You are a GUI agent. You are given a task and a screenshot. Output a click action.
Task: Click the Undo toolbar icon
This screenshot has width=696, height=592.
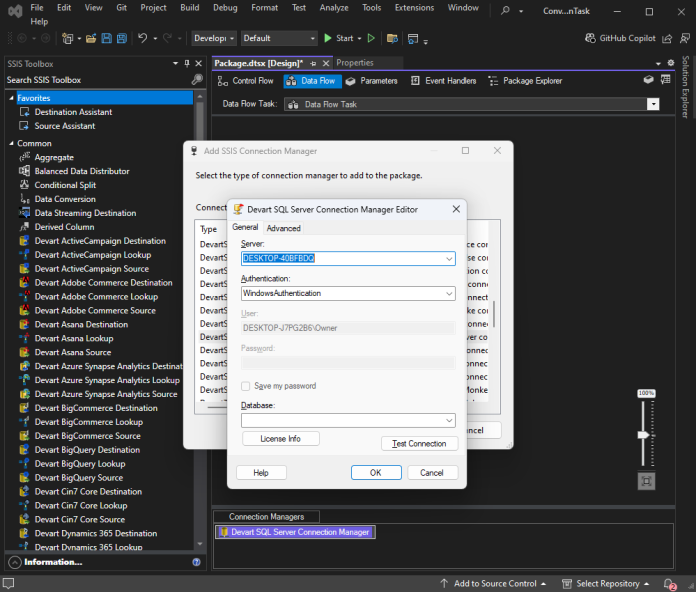click(x=143, y=38)
